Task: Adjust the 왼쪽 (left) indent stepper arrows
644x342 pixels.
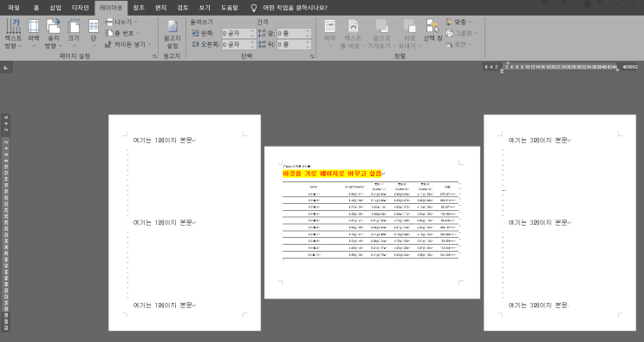Action: [x=253, y=33]
